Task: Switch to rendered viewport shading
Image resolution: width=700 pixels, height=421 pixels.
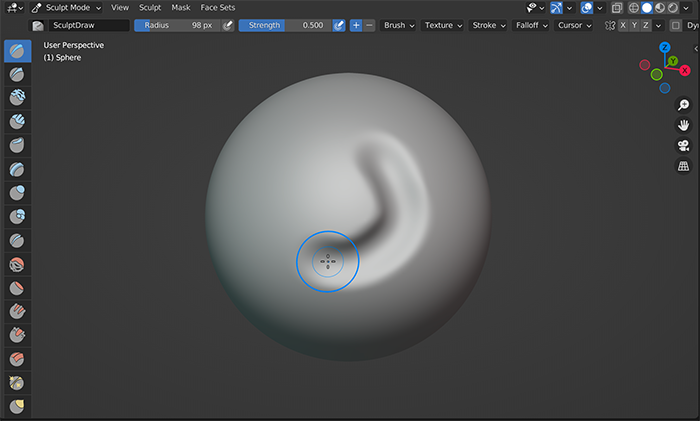Action: pyautogui.click(x=672, y=8)
